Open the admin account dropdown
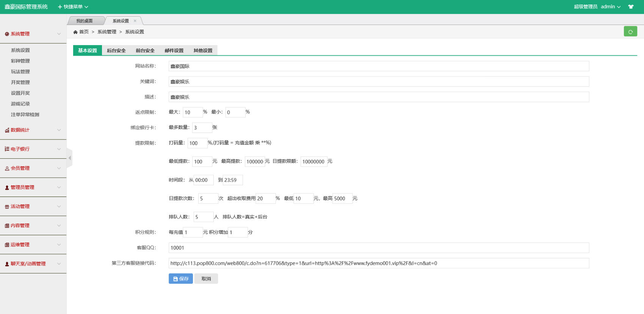 point(610,7)
